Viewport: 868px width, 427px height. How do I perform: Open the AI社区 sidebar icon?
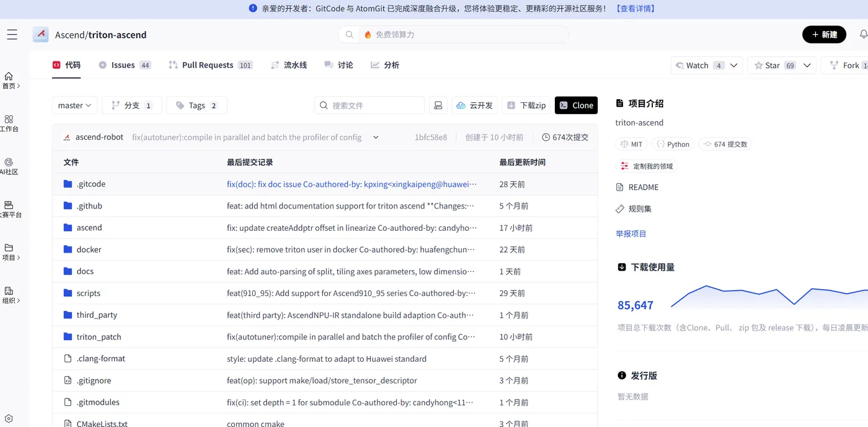click(x=9, y=162)
